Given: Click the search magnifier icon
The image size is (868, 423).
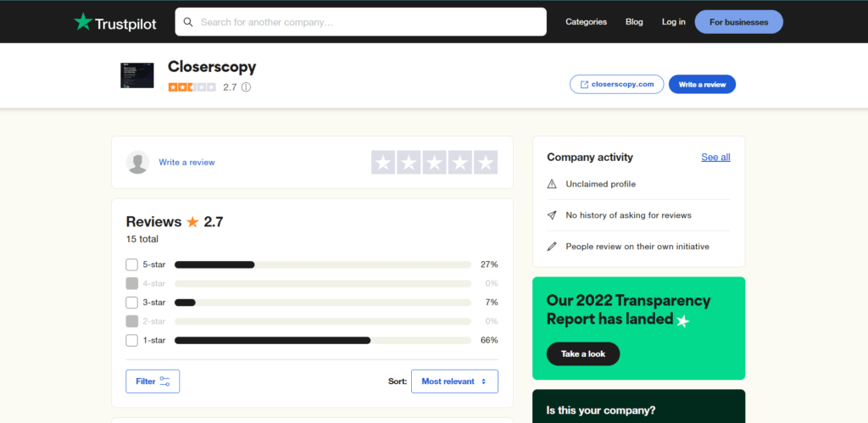Looking at the screenshot, I should tap(188, 22).
